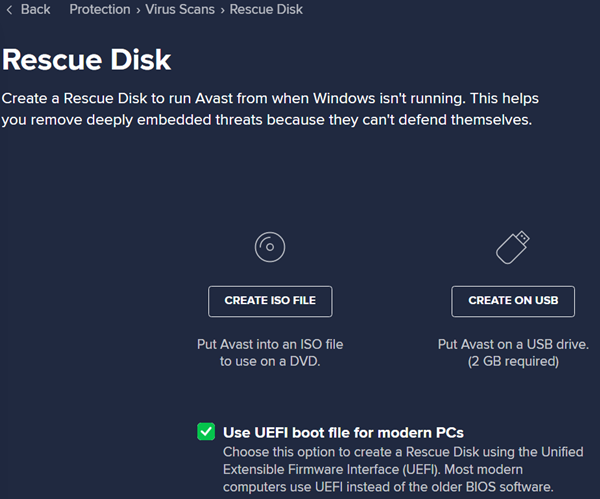Click the "Put Avast into an ISO file" description
Viewport: 600px width, 499px height.
click(x=270, y=344)
